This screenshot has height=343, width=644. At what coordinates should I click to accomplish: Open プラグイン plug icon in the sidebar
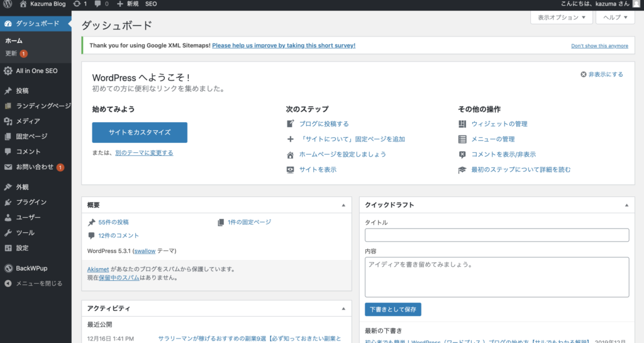click(8, 202)
